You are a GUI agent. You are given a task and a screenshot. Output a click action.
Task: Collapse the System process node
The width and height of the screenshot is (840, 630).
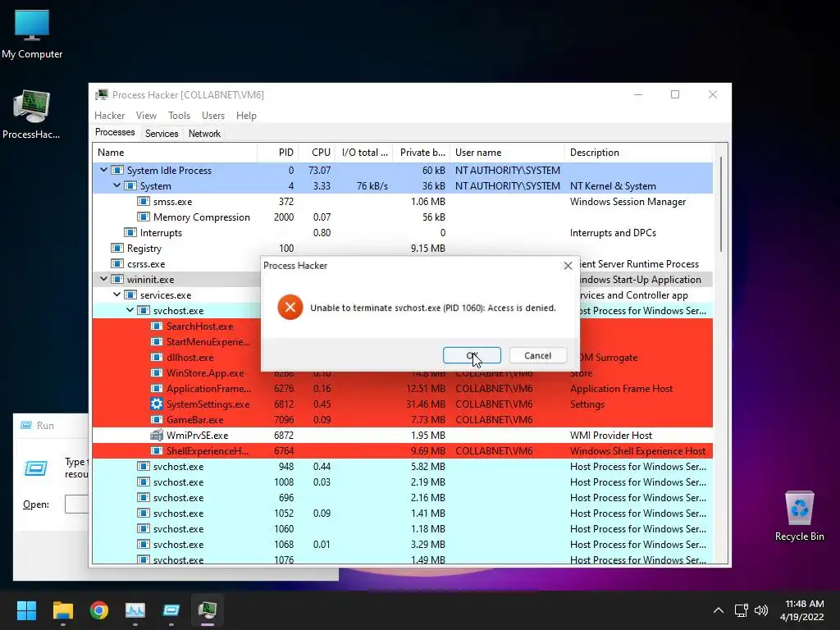[116, 185]
